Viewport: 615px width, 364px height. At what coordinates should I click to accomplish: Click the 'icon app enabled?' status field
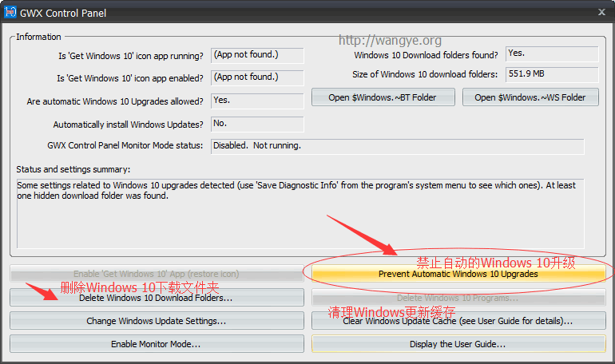257,77
